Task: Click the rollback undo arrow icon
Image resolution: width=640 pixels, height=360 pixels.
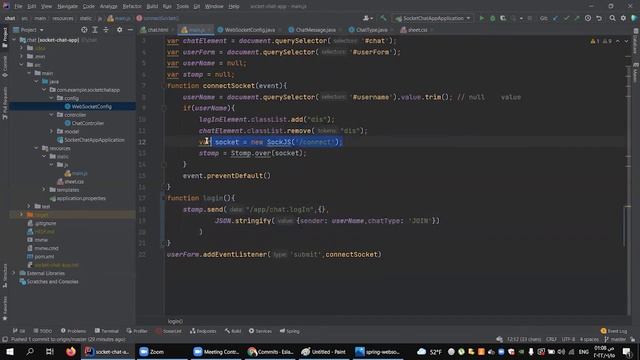Action: tap(599, 18)
